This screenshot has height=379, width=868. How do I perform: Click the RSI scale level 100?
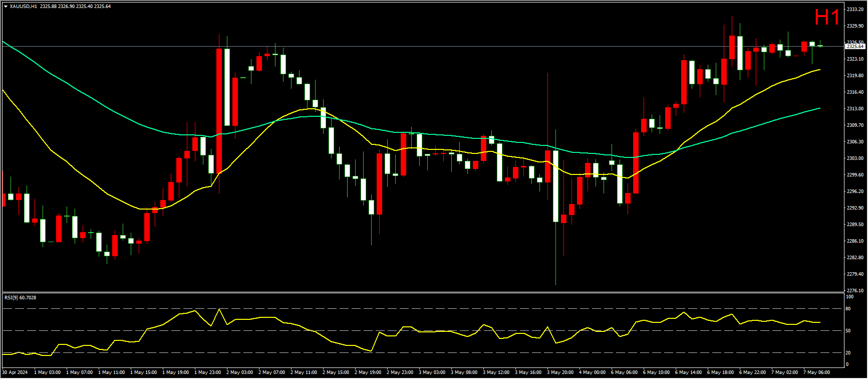[848, 297]
